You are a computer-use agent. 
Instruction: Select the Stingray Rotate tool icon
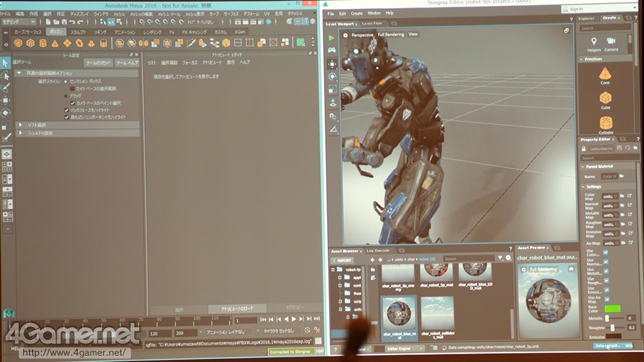coord(332,76)
